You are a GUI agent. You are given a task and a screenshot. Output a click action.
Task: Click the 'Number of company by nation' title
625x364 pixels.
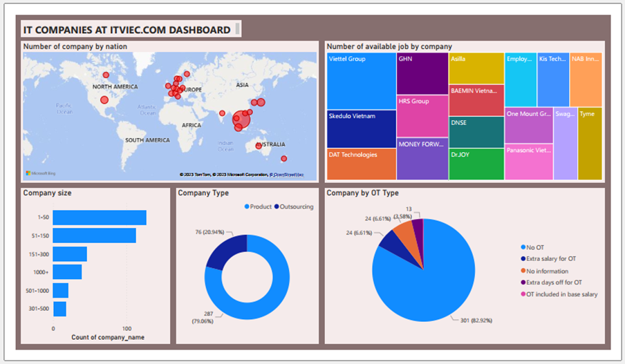[75, 46]
